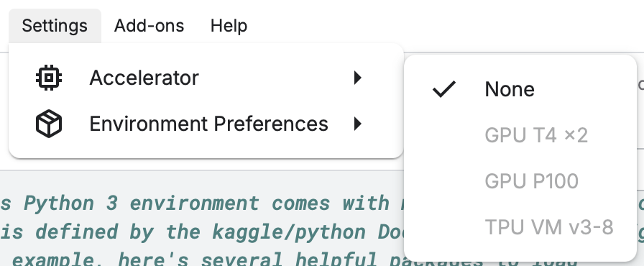Click the empty menu bar area right of Help

[448, 26]
